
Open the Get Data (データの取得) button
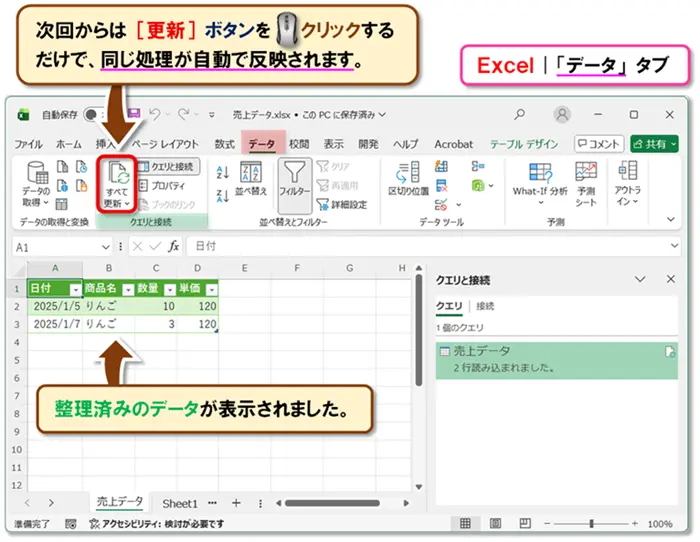tap(36, 184)
